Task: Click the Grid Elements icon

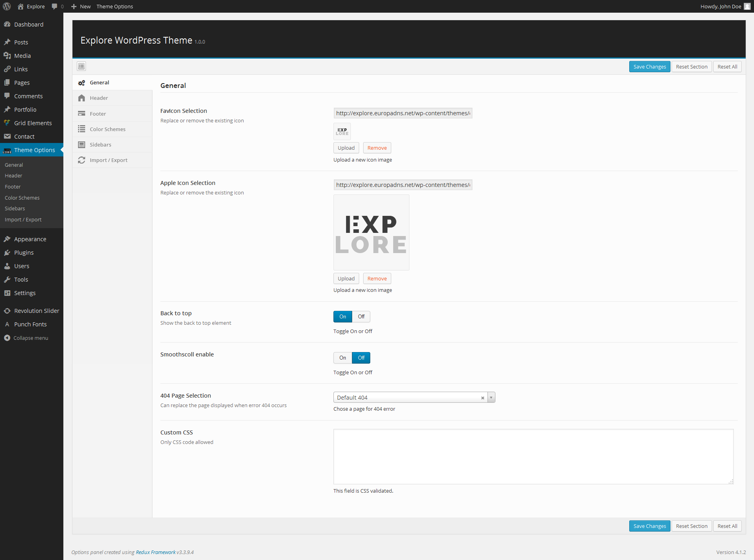Action: pyautogui.click(x=7, y=123)
